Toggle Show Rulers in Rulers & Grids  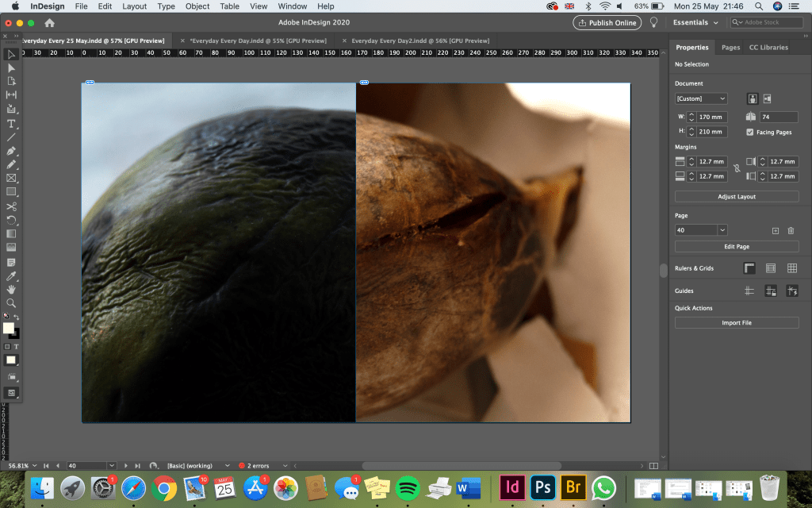click(x=749, y=268)
